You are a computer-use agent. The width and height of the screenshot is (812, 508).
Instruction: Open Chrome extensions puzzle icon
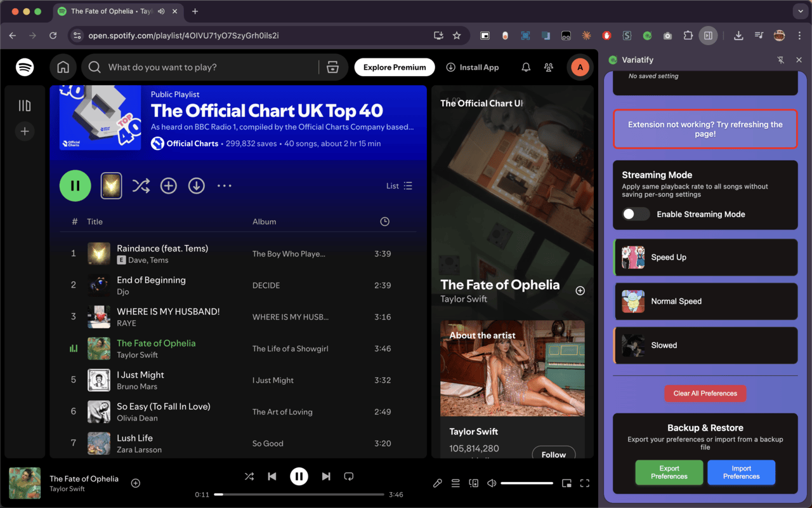coord(688,36)
